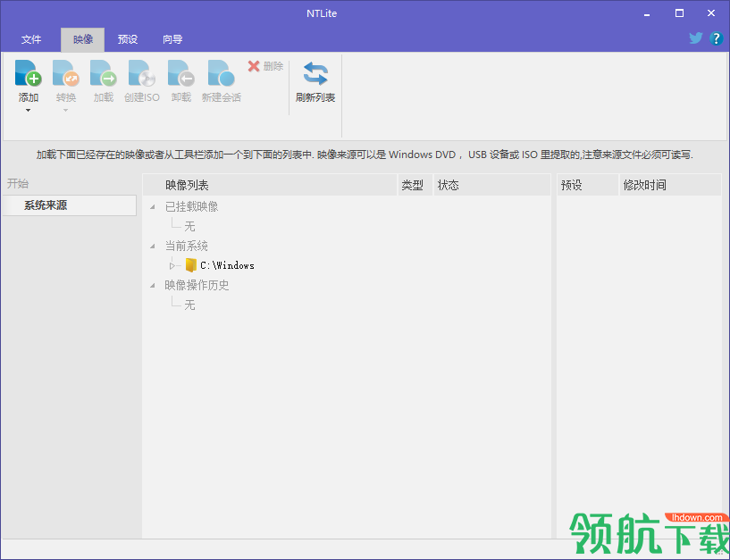This screenshot has height=560, width=730.
Task: Open the 文件 menu tab
Action: [x=31, y=39]
